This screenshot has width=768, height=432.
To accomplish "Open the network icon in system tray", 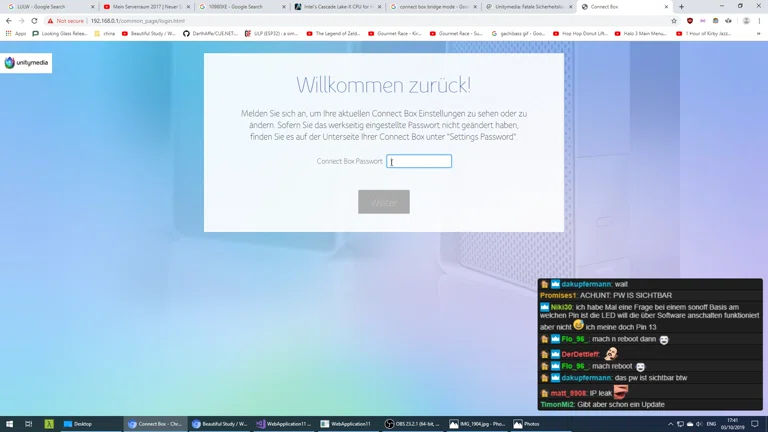I will click(x=680, y=424).
